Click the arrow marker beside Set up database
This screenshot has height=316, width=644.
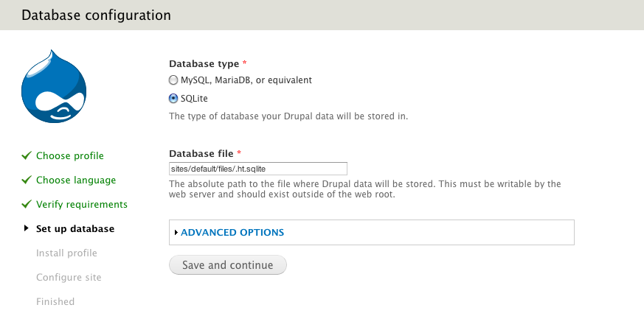click(27, 228)
